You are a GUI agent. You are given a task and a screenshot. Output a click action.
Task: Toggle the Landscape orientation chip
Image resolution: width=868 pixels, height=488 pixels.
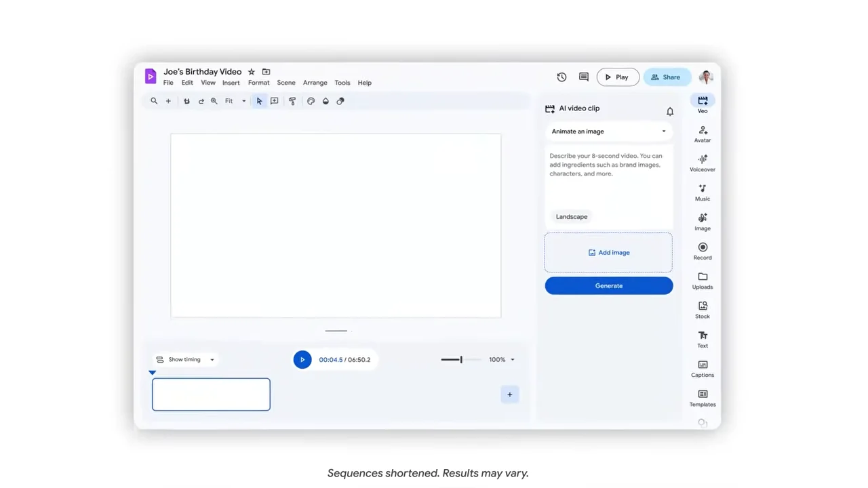(572, 217)
